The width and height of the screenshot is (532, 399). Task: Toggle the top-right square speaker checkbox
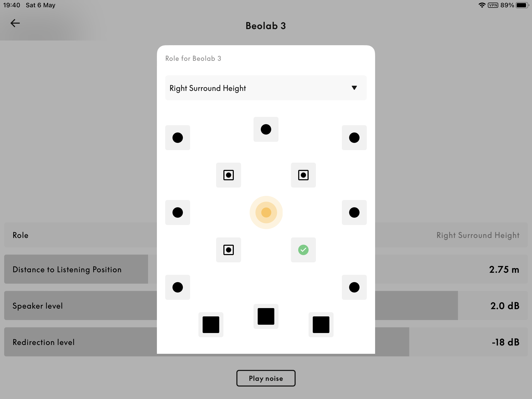tap(303, 175)
